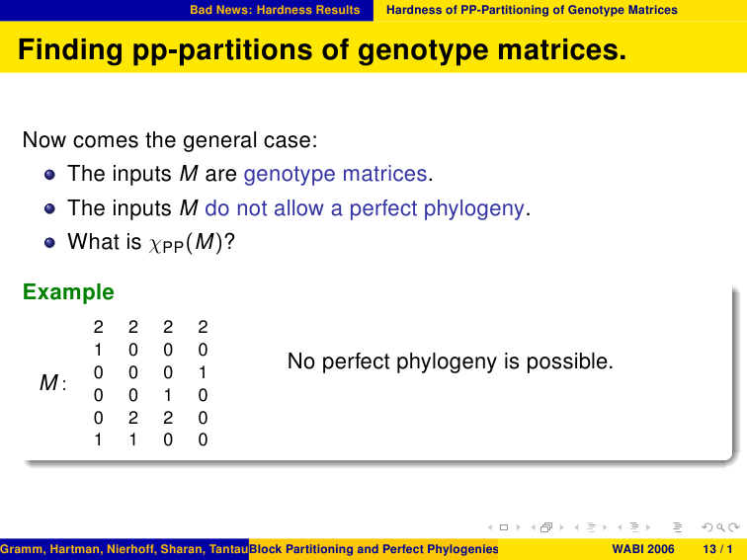The width and height of the screenshot is (747, 560).
Task: Click WABI 2006 in the footer
Action: pos(643,549)
